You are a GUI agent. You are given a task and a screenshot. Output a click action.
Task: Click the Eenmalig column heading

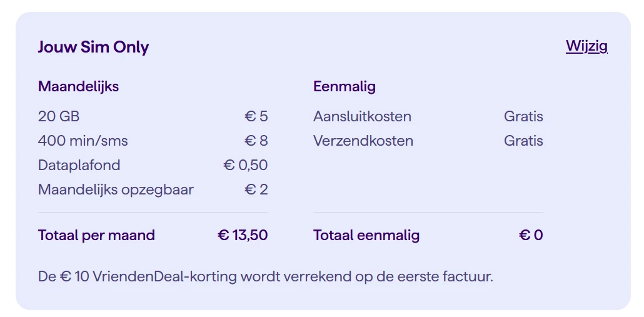tap(345, 86)
